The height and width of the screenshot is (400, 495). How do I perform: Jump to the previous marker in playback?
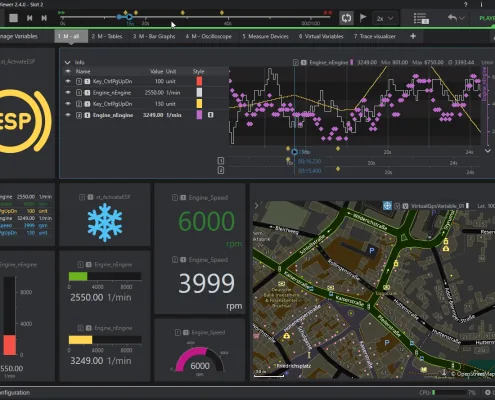pos(30,18)
